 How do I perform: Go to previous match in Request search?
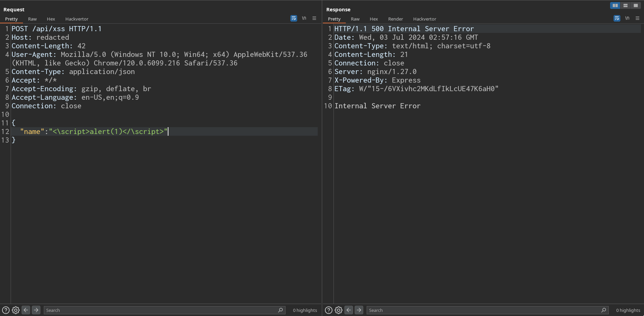(x=26, y=310)
